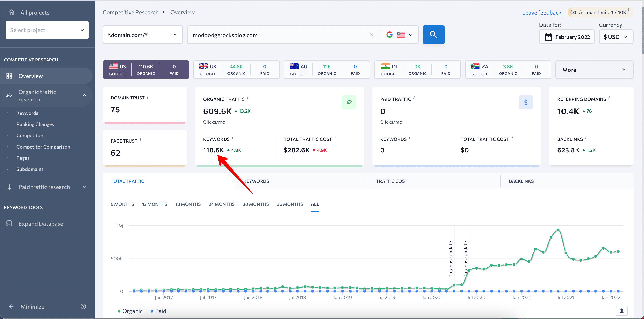Open the February 2022 date picker
644x319 pixels.
pyautogui.click(x=566, y=37)
